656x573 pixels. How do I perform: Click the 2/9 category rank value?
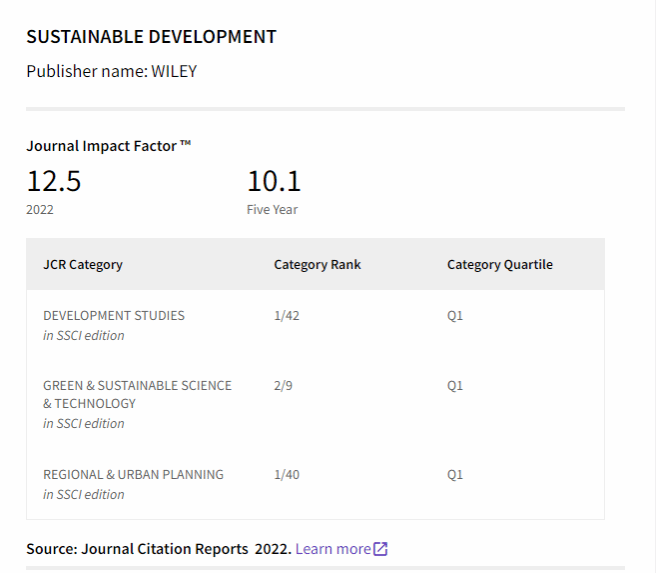[283, 386]
